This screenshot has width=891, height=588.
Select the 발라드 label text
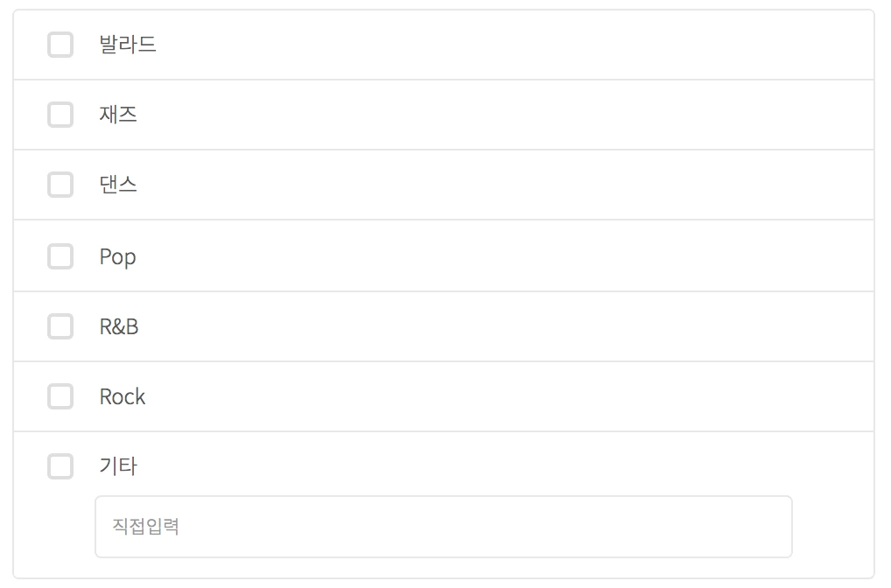(x=126, y=45)
